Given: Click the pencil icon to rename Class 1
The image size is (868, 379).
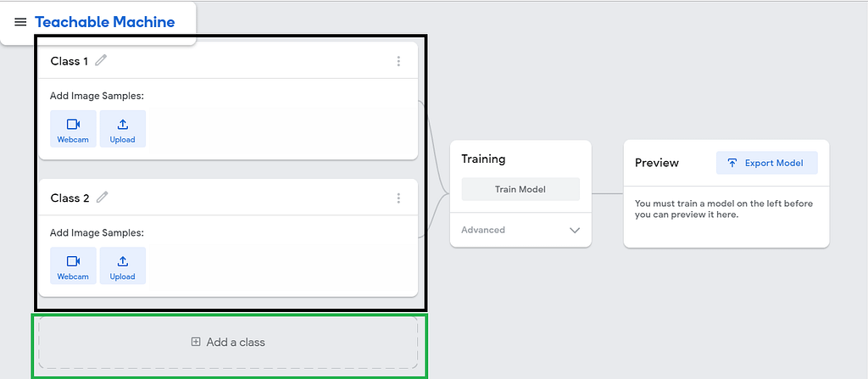Looking at the screenshot, I should pos(100,60).
